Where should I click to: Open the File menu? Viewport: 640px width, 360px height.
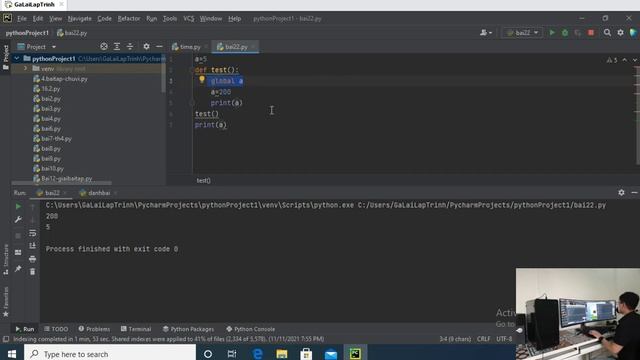pyautogui.click(x=22, y=19)
